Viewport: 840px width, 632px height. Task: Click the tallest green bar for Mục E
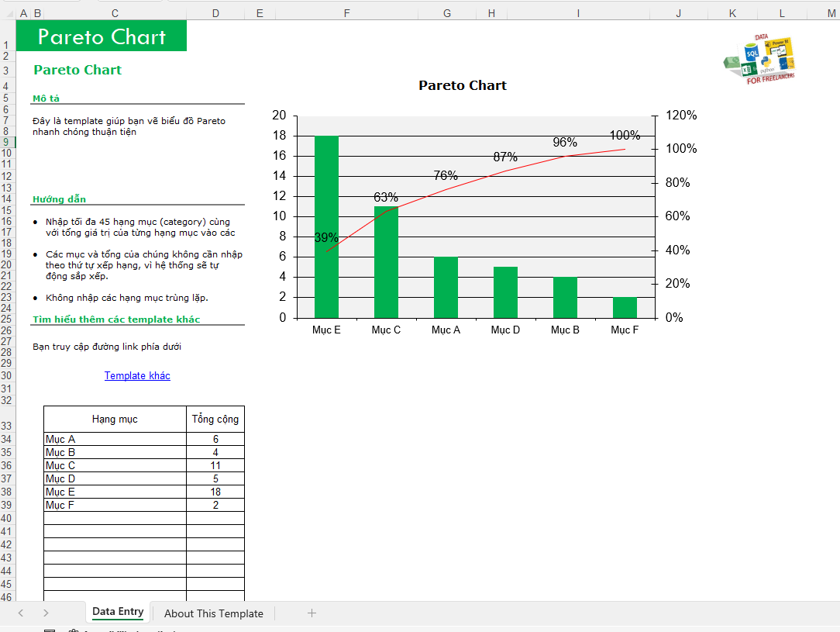coord(326,226)
